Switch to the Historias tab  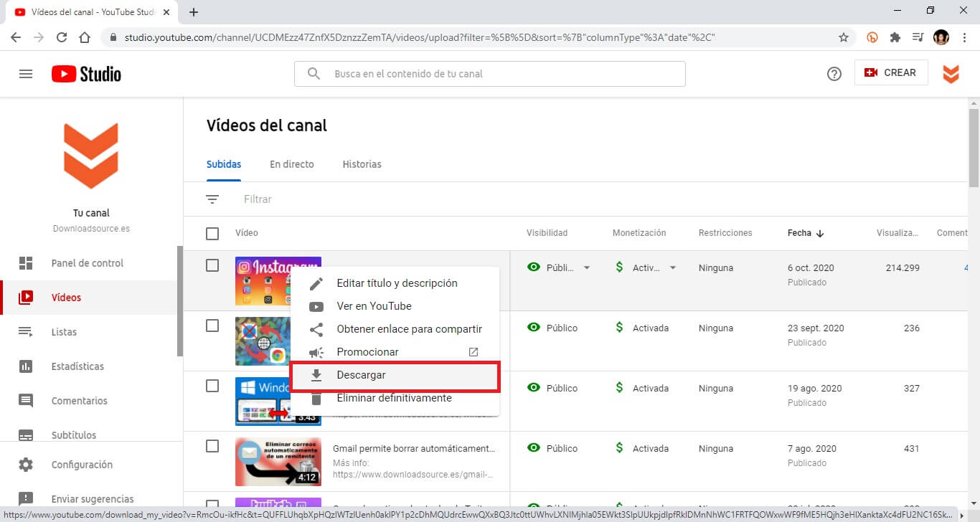[362, 164]
